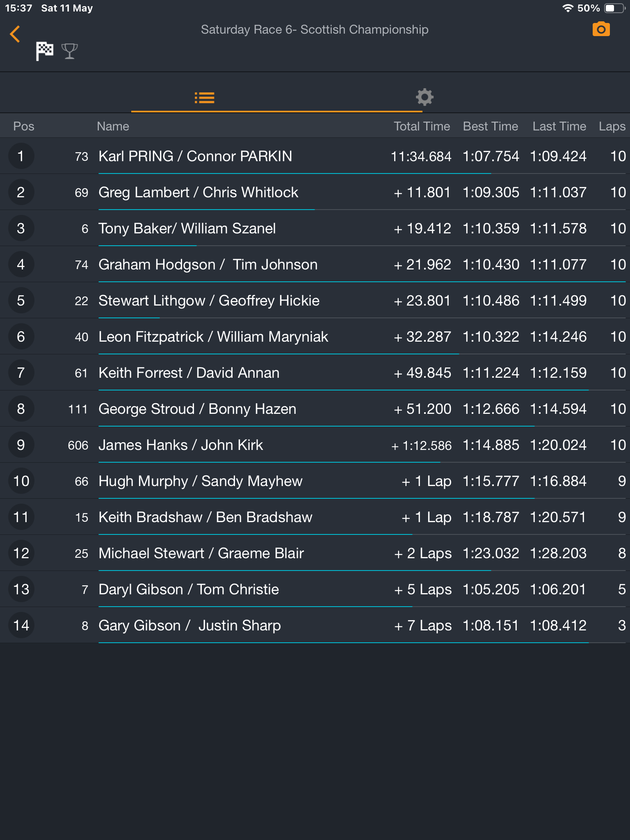Image resolution: width=630 pixels, height=840 pixels.
Task: Tap the orange camera screenshot icon
Action: click(x=601, y=30)
